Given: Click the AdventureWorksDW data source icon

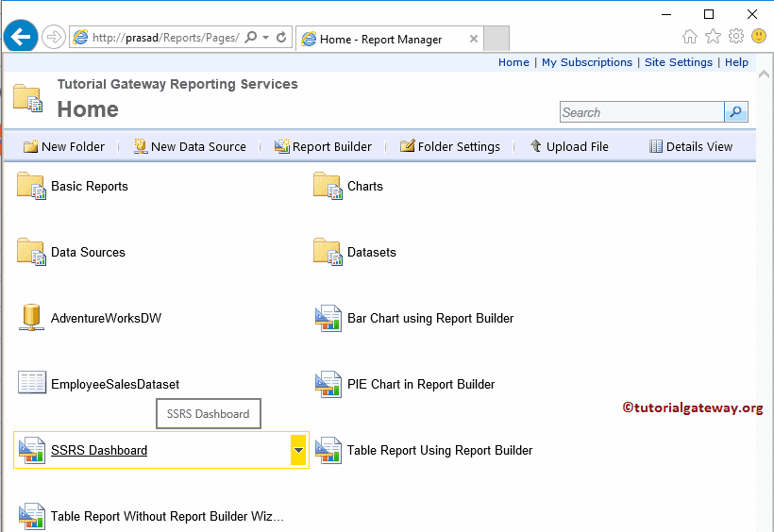Looking at the screenshot, I should tap(31, 317).
